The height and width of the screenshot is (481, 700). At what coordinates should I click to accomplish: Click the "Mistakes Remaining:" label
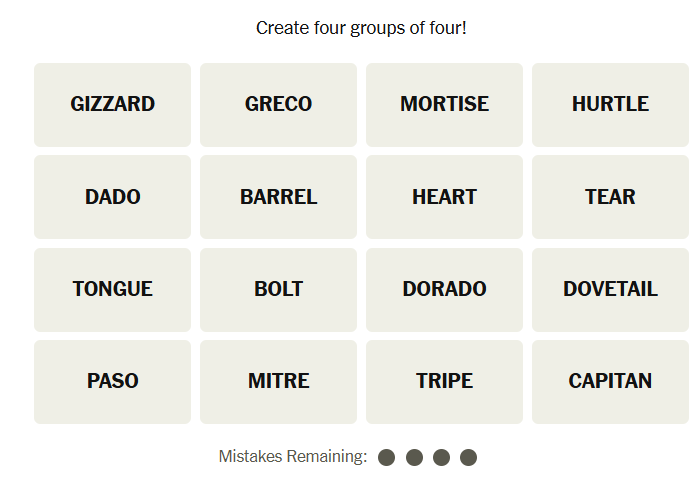pyautogui.click(x=293, y=457)
